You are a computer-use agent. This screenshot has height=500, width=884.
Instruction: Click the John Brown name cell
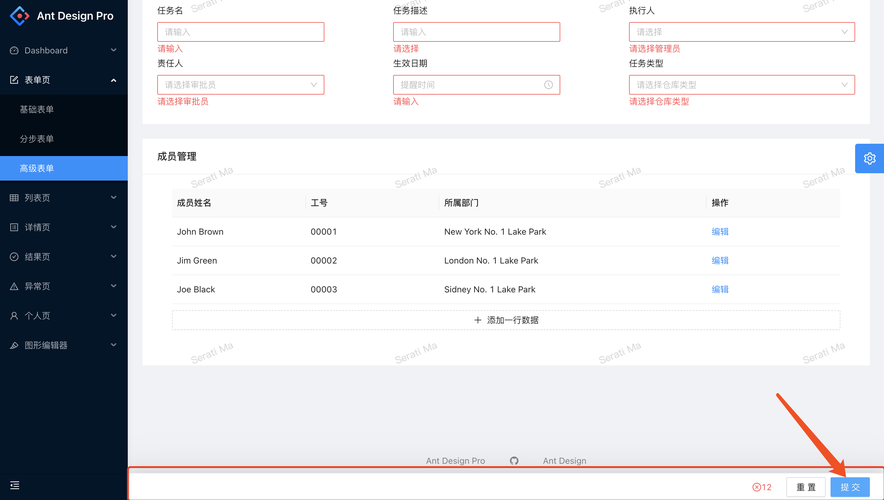point(200,232)
